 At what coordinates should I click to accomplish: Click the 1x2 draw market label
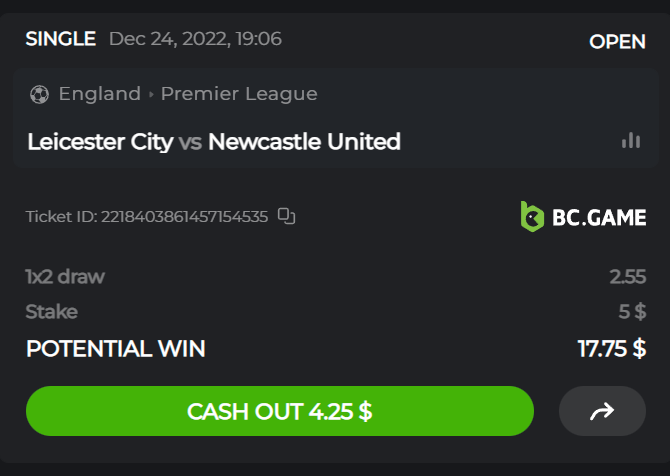point(65,277)
